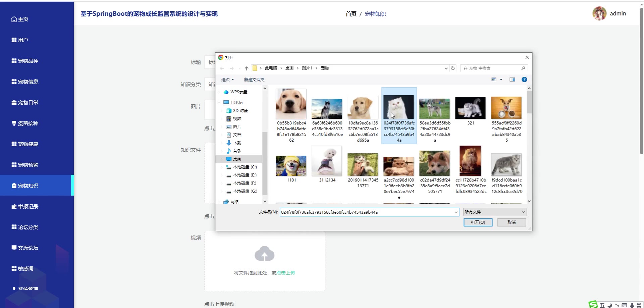The image size is (644, 308).
Task: Close the 打开 file dialog
Action: pos(527,57)
